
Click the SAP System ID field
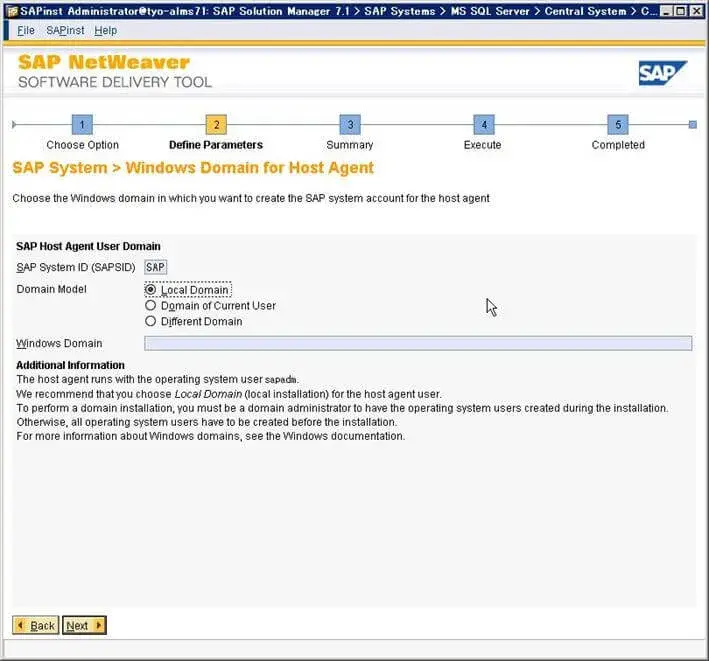(156, 267)
